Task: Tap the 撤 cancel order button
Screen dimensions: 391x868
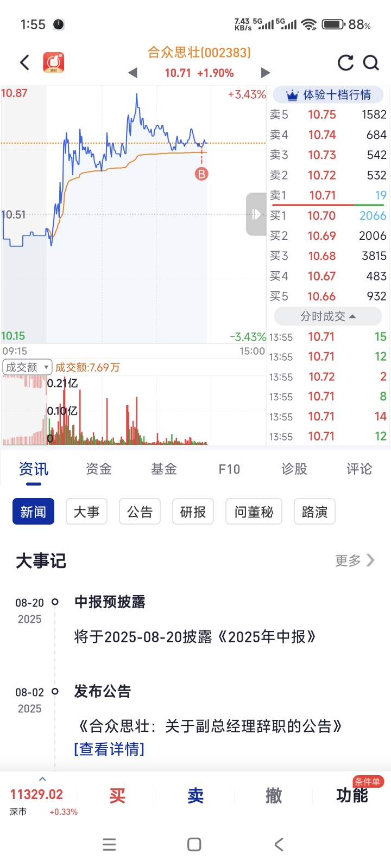Action: tap(274, 796)
